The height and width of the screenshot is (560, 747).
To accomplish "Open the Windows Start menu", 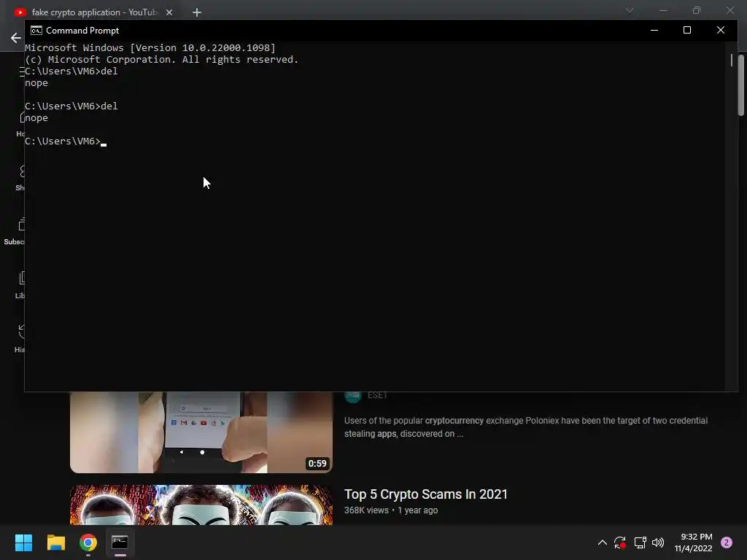I will coord(23,542).
